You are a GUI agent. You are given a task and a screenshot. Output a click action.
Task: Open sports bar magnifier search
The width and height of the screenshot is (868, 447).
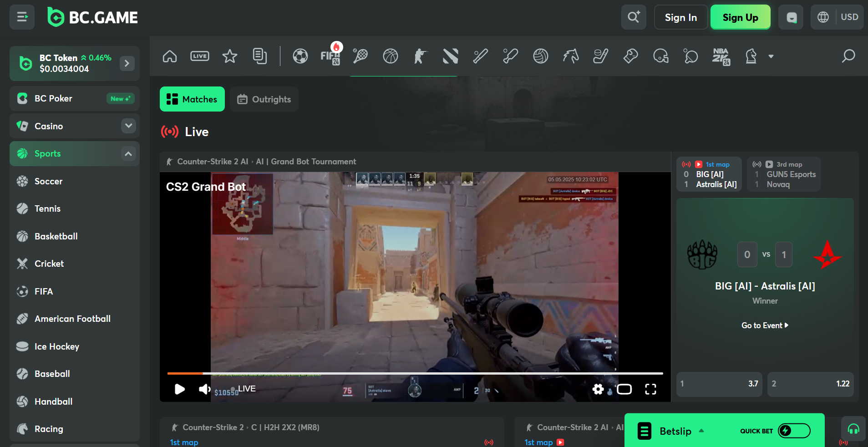(x=848, y=56)
